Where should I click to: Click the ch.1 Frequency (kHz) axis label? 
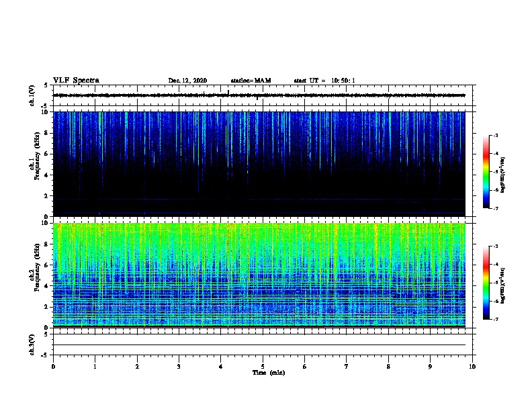click(35, 156)
